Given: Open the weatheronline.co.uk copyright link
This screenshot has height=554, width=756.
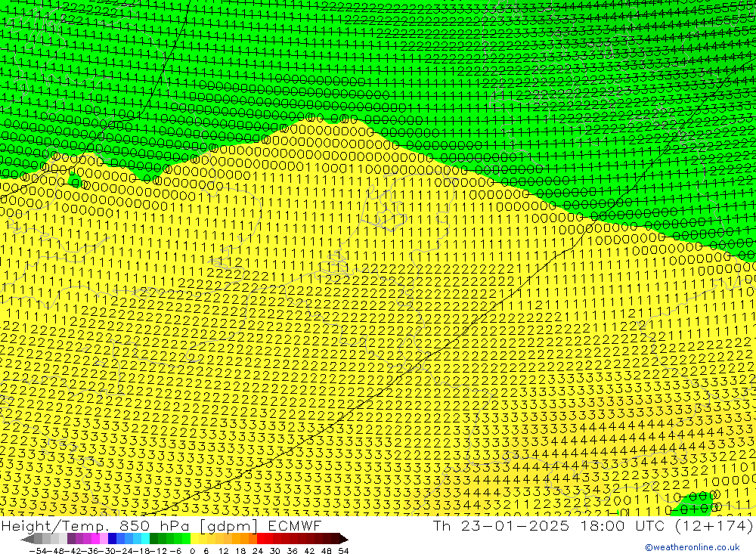Looking at the screenshot, I should (x=692, y=547).
